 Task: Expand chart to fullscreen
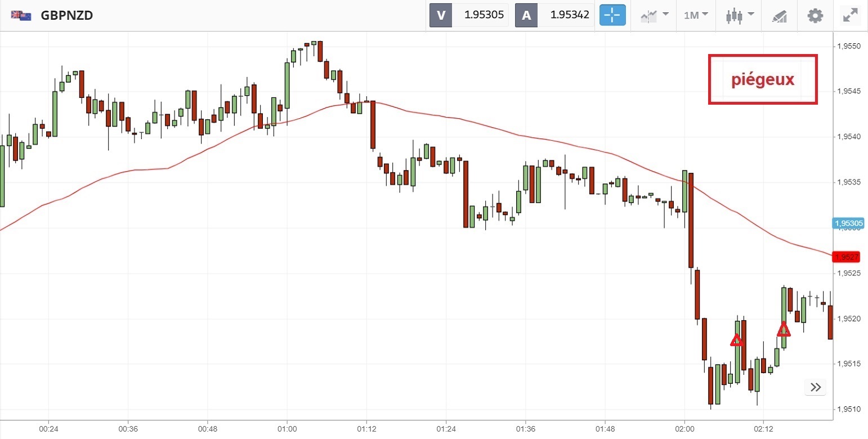click(850, 15)
